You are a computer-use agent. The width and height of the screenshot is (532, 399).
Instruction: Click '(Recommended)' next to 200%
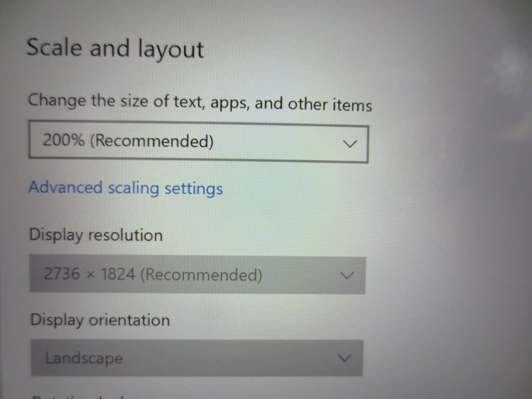152,140
